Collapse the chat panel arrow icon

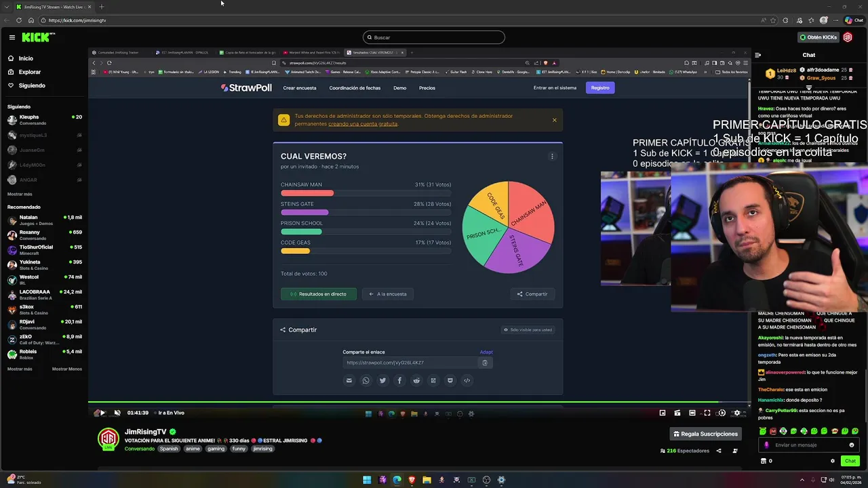click(x=758, y=55)
